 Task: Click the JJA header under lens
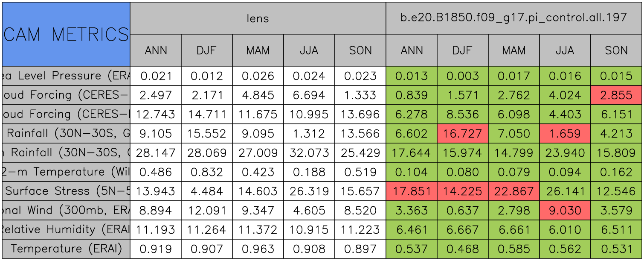point(309,50)
